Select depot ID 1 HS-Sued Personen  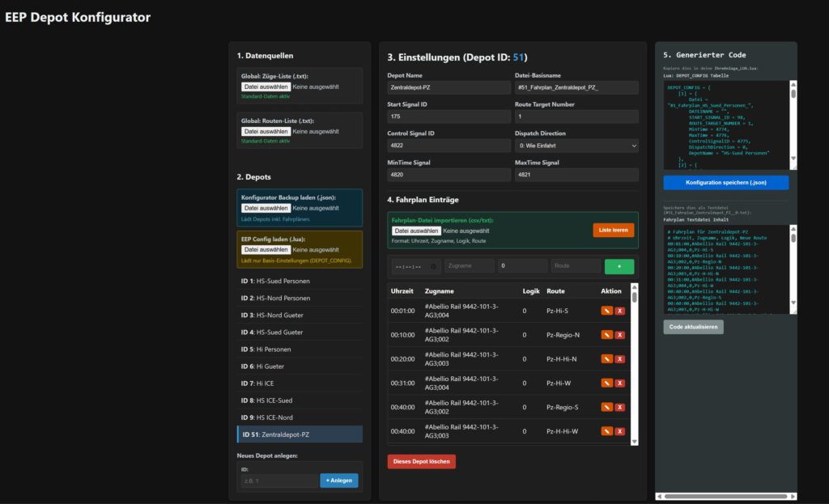point(300,281)
